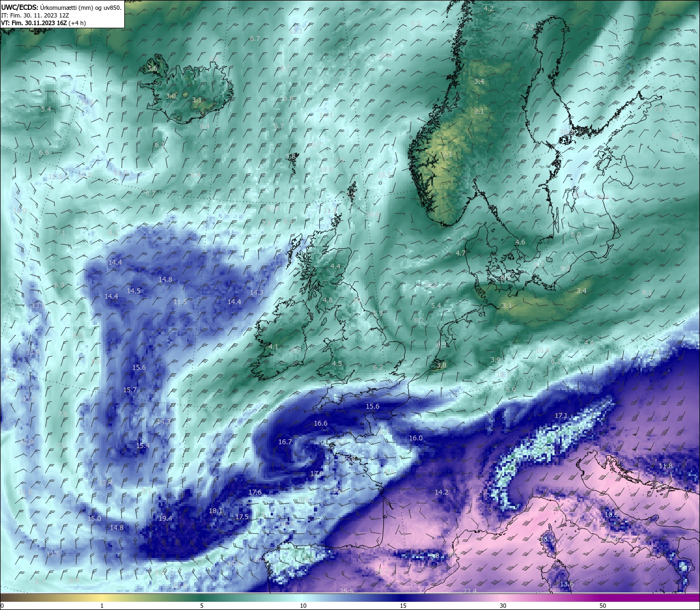The width and height of the screenshot is (700, 610).
Task: Click the 14.3 map value
Action: point(256,292)
